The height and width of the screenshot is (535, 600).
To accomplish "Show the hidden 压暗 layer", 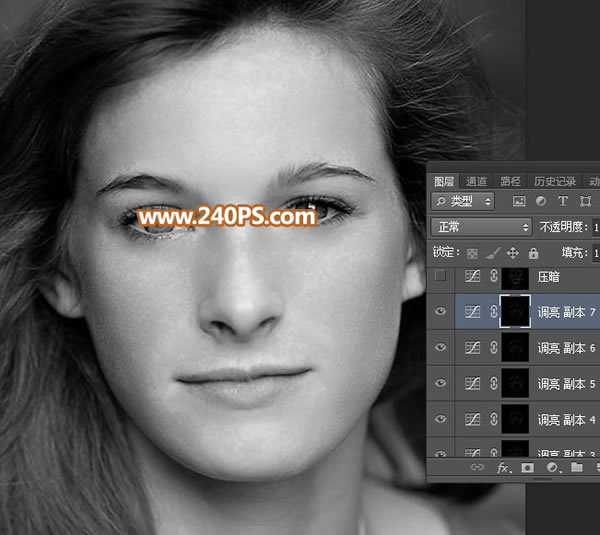I will coord(440,277).
